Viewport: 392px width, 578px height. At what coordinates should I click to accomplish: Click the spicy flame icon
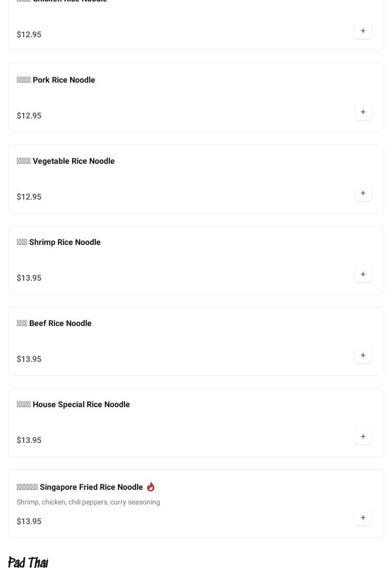pos(151,487)
